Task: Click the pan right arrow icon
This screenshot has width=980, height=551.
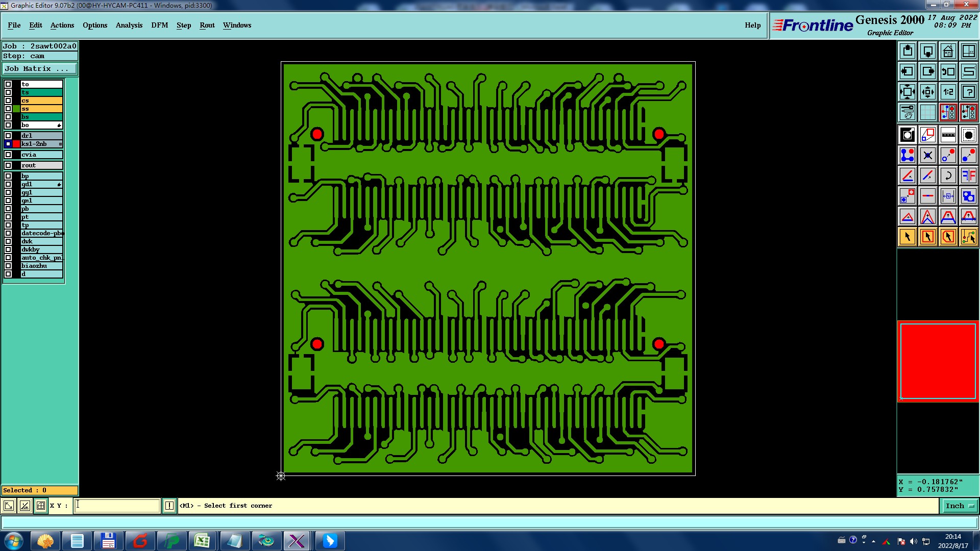Action: click(x=927, y=71)
